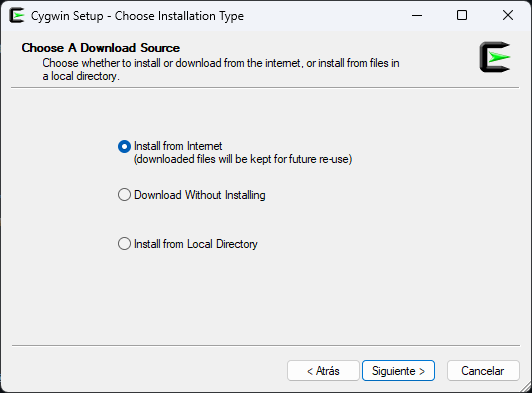Click the downloaded files kept note text
The height and width of the screenshot is (393, 532).
click(243, 159)
